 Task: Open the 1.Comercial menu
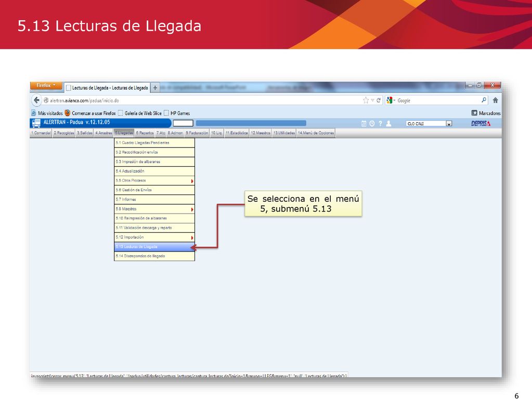point(41,133)
